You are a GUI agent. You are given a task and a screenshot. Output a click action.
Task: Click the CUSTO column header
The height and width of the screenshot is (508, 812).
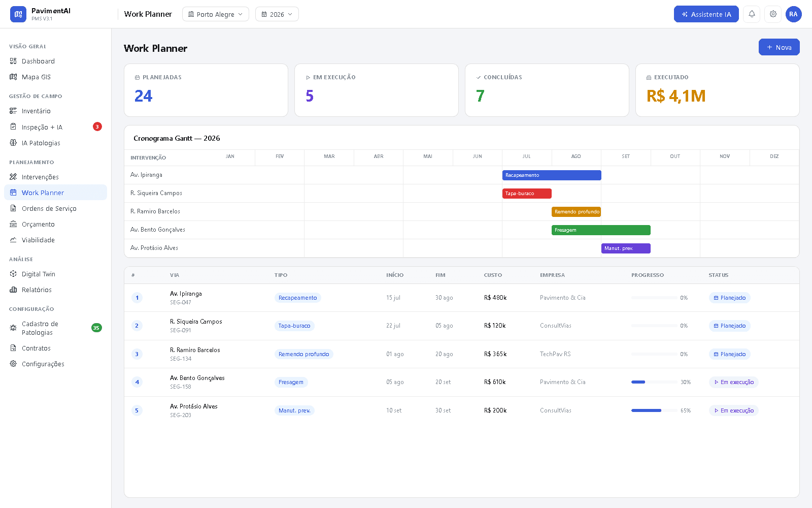(x=493, y=275)
